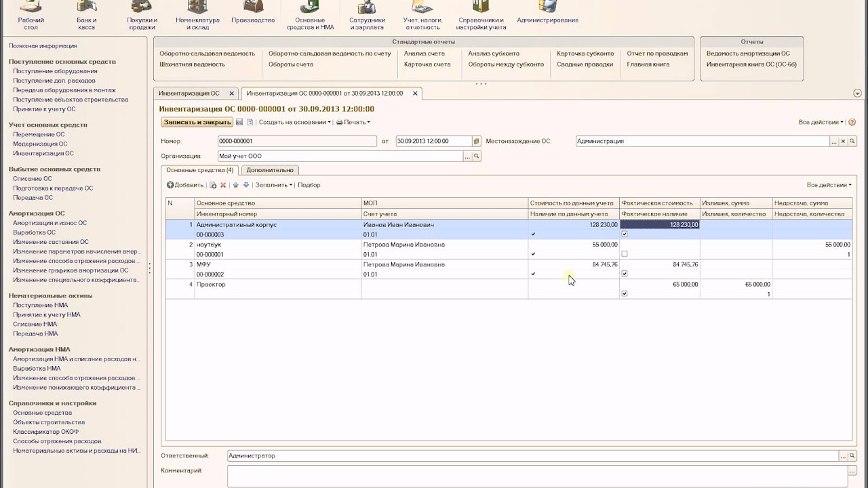Open Ведомость амортизации ОС report
868x488 pixels.
point(748,54)
